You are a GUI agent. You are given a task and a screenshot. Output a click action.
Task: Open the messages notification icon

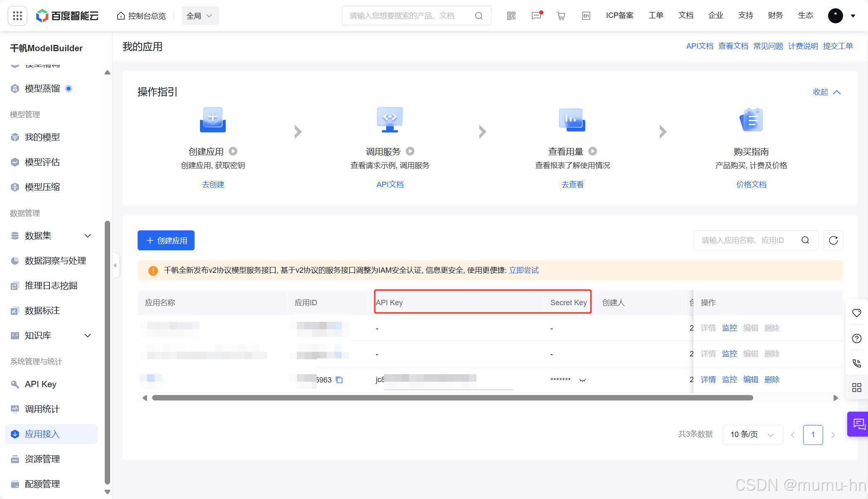click(536, 16)
